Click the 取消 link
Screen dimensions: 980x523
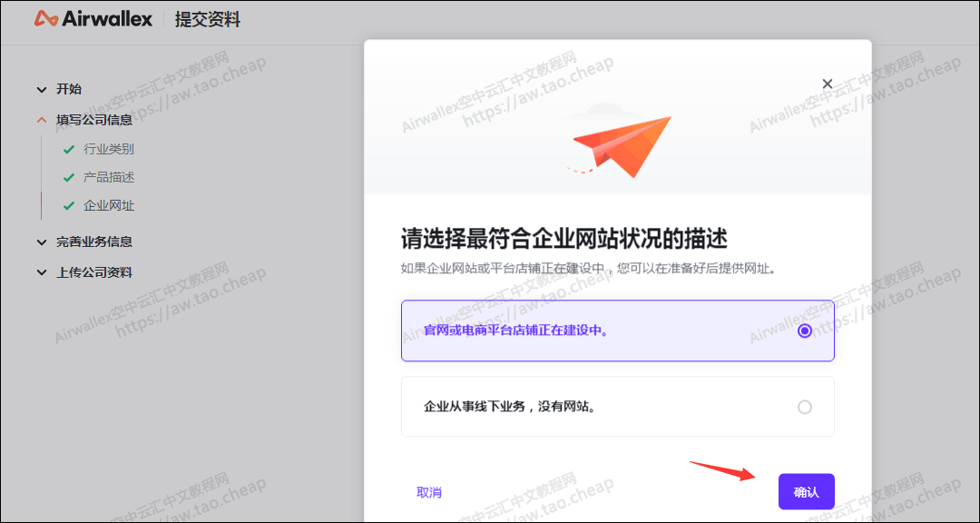pyautogui.click(x=428, y=492)
